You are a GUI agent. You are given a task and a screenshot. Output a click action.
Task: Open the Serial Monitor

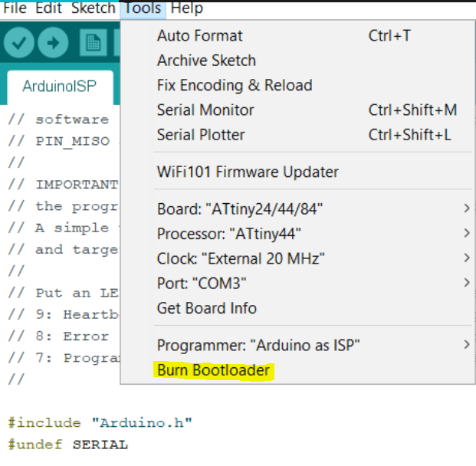coord(205,110)
